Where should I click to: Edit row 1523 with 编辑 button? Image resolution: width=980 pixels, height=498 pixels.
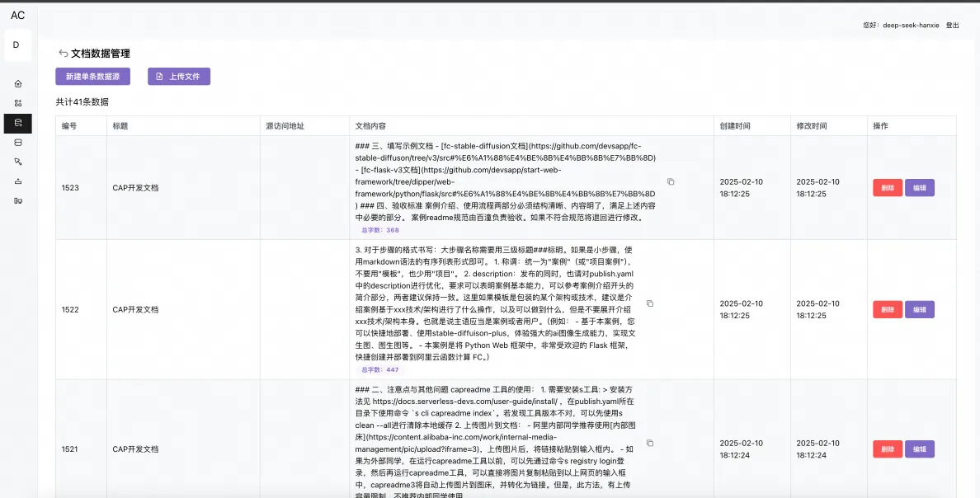[x=920, y=187]
